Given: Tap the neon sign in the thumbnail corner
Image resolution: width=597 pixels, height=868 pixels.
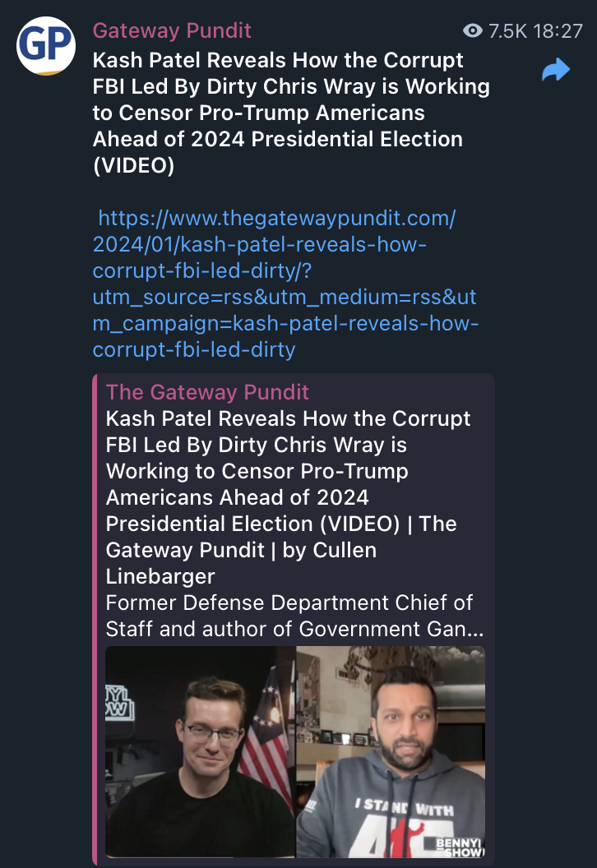Looking at the screenshot, I should [119, 702].
